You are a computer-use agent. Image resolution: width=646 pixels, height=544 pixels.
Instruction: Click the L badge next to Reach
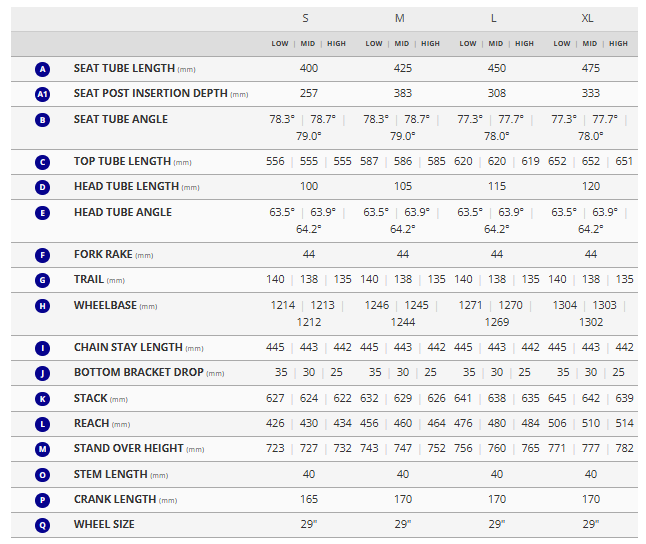tap(42, 424)
